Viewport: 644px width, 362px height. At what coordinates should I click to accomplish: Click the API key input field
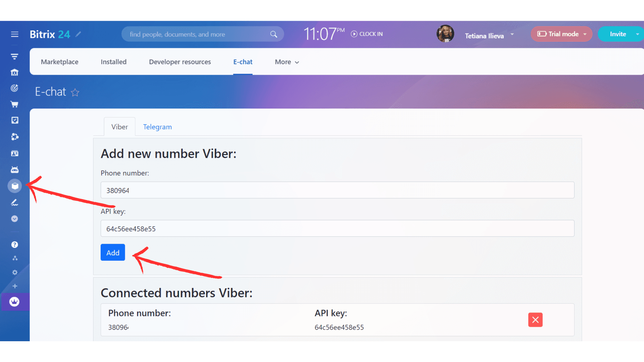click(x=337, y=228)
